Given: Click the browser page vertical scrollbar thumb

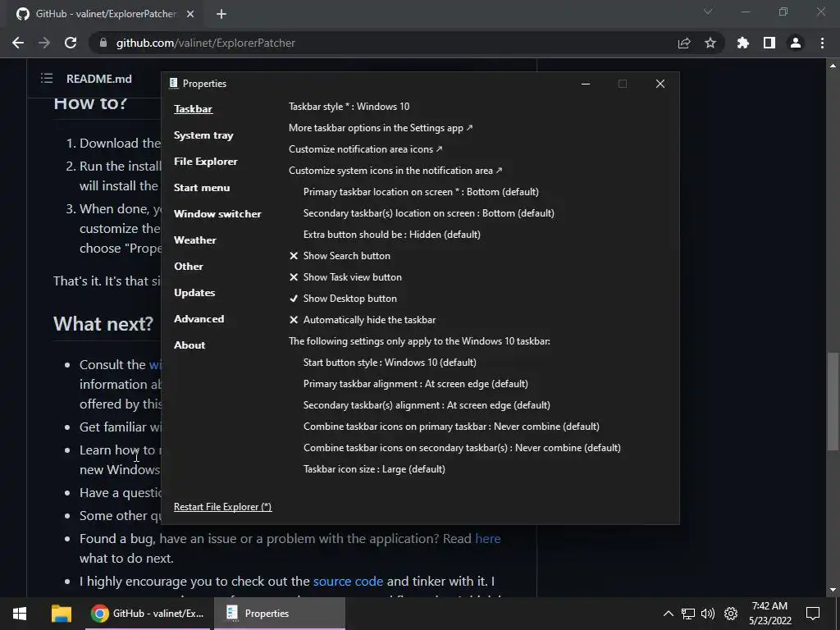Looking at the screenshot, I should click(x=833, y=400).
